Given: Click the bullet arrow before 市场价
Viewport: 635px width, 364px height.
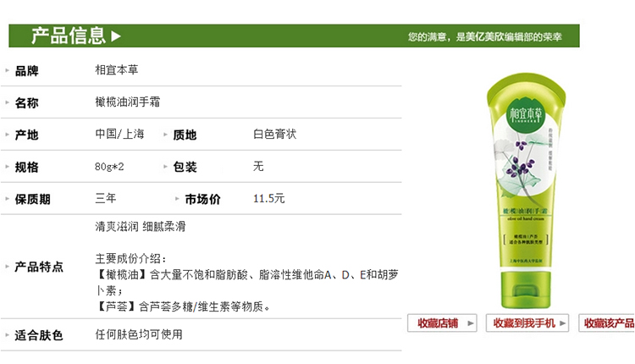Looking at the screenshot, I should [177, 198].
